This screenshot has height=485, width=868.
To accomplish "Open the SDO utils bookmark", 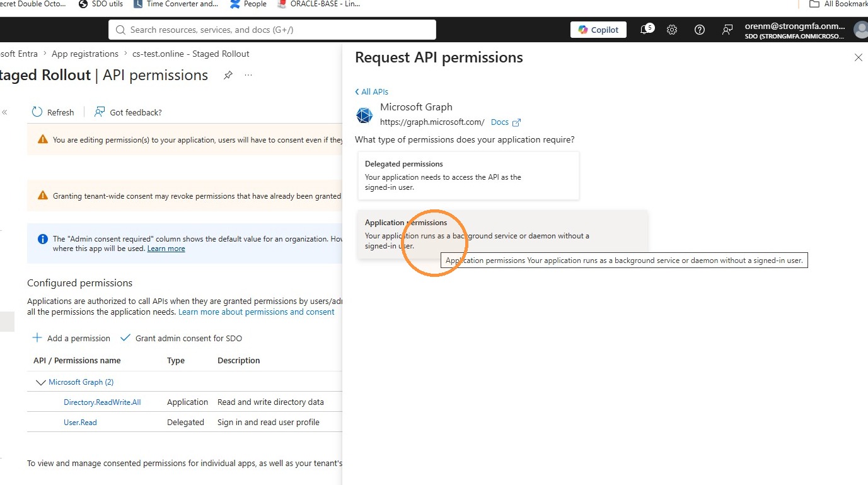I will pos(100,4).
